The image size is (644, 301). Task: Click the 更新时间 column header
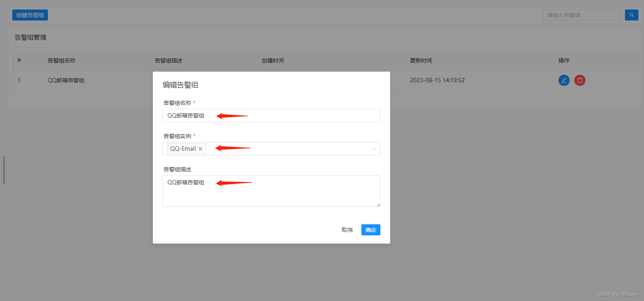tap(421, 61)
